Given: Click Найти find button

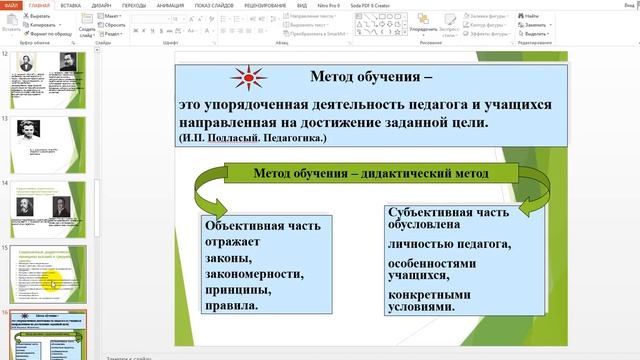Looking at the screenshot, I should (x=529, y=16).
